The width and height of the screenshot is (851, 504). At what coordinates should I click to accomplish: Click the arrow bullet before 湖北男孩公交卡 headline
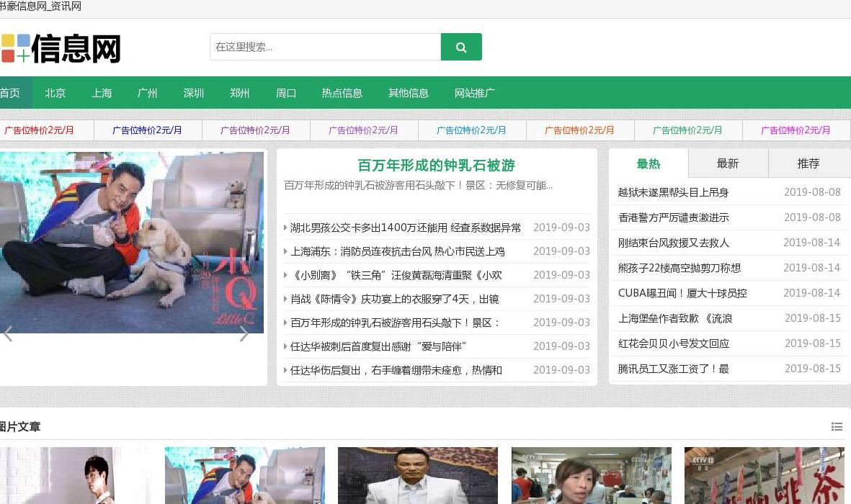click(x=285, y=228)
